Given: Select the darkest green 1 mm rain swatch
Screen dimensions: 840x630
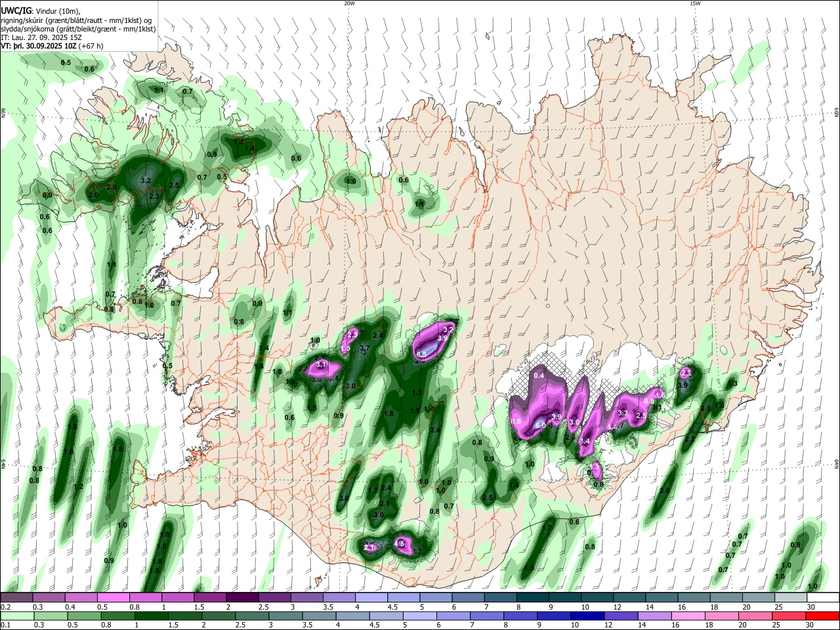Looking at the screenshot, I should point(151,615).
